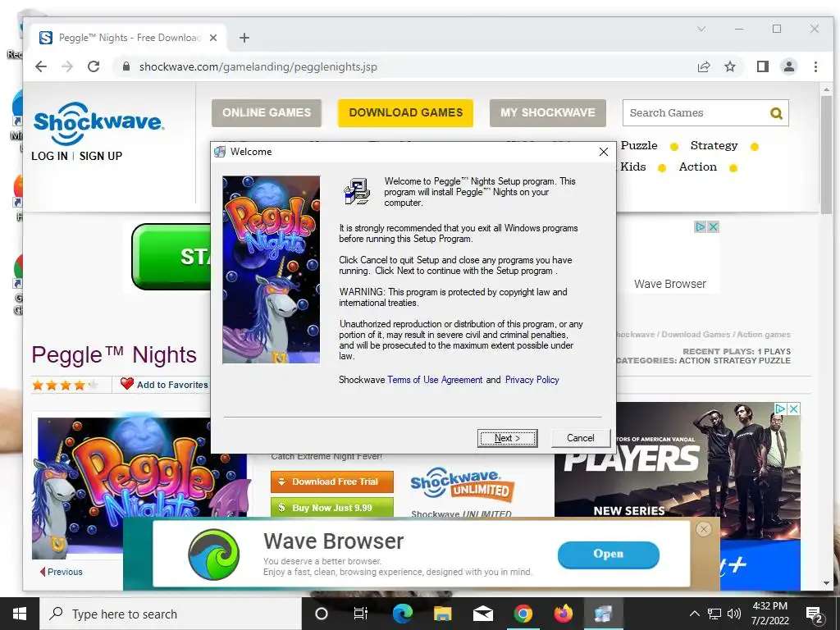
Task: Click the Shockwave Unlimited logo
Action: 463,485
